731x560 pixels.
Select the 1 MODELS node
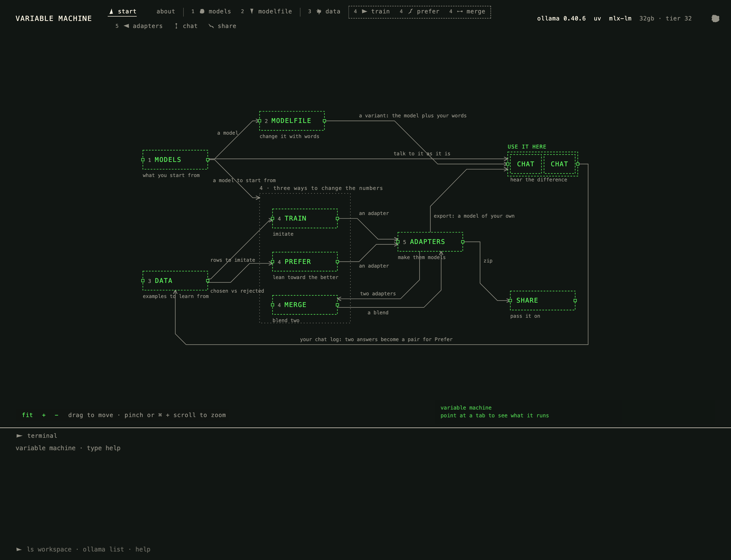pyautogui.click(x=175, y=160)
